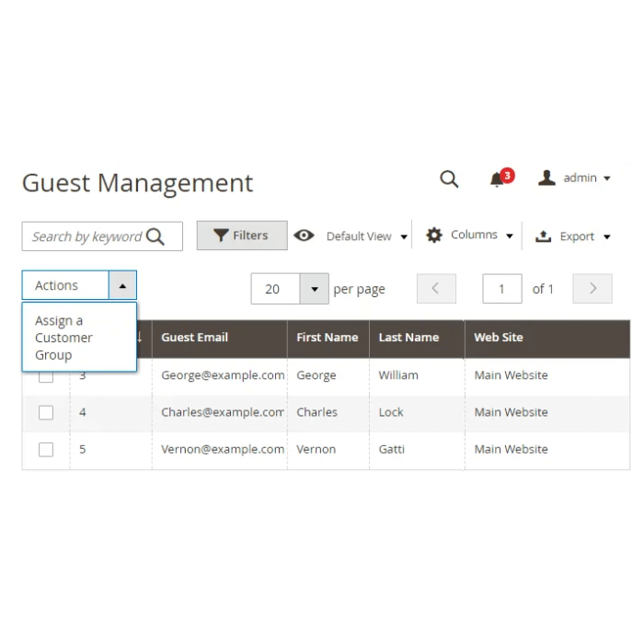
Task: Sort by First Name column header
Action: click(x=327, y=338)
